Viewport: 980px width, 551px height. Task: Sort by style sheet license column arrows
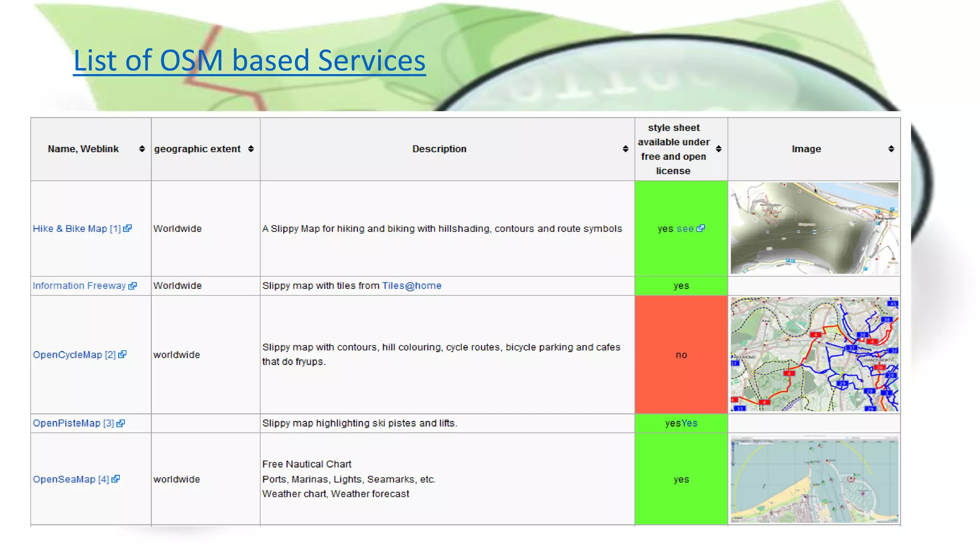718,149
